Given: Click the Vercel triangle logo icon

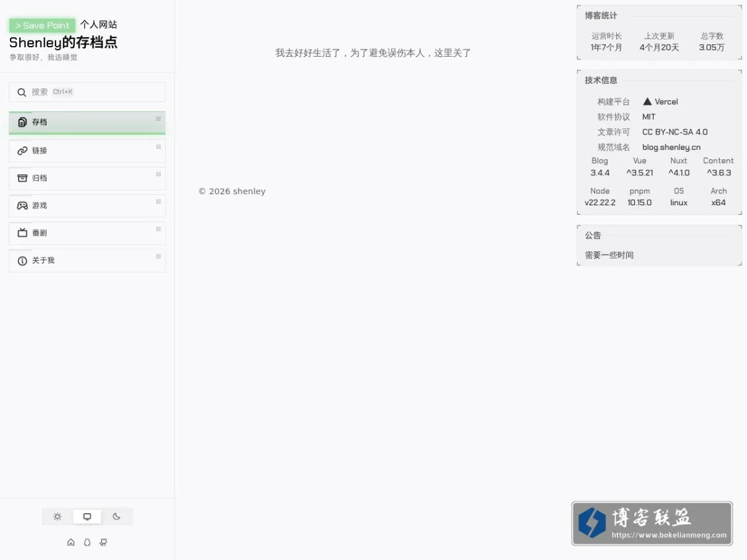Looking at the screenshot, I should 647,101.
